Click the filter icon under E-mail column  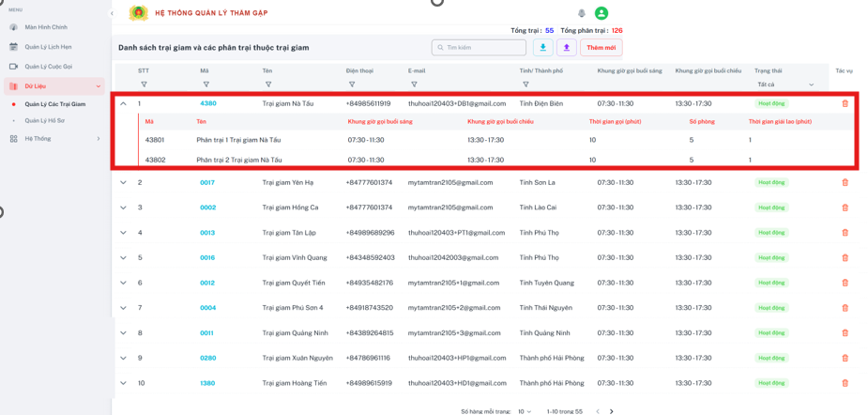click(x=414, y=85)
